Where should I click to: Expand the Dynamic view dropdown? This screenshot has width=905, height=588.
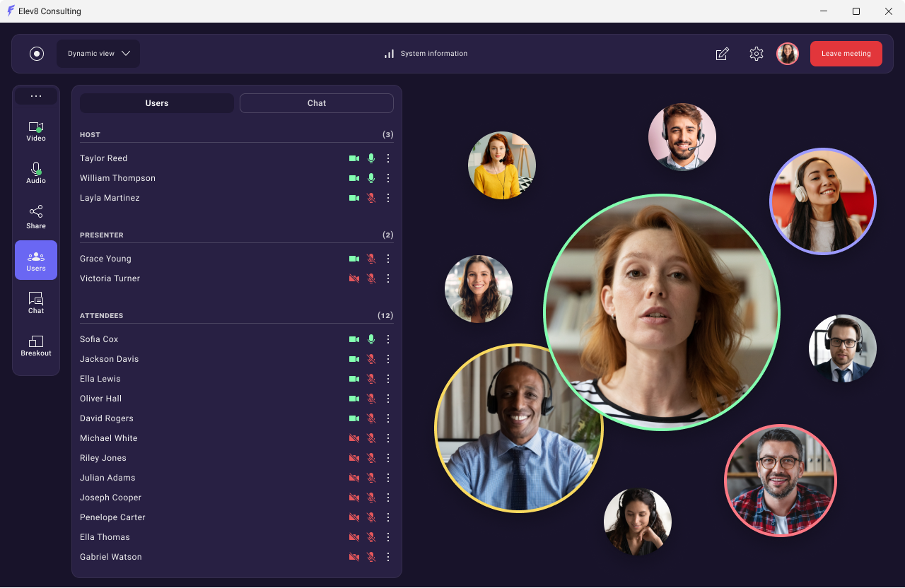[98, 54]
